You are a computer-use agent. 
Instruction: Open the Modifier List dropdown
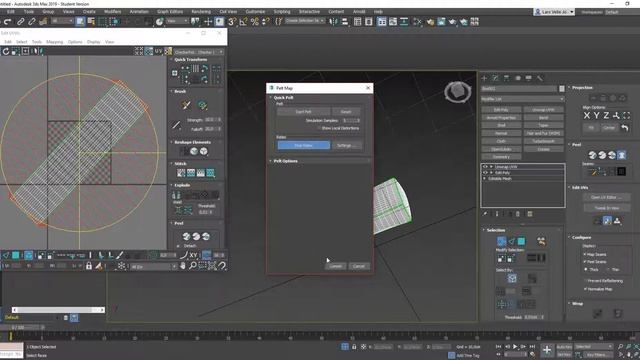click(x=522, y=99)
